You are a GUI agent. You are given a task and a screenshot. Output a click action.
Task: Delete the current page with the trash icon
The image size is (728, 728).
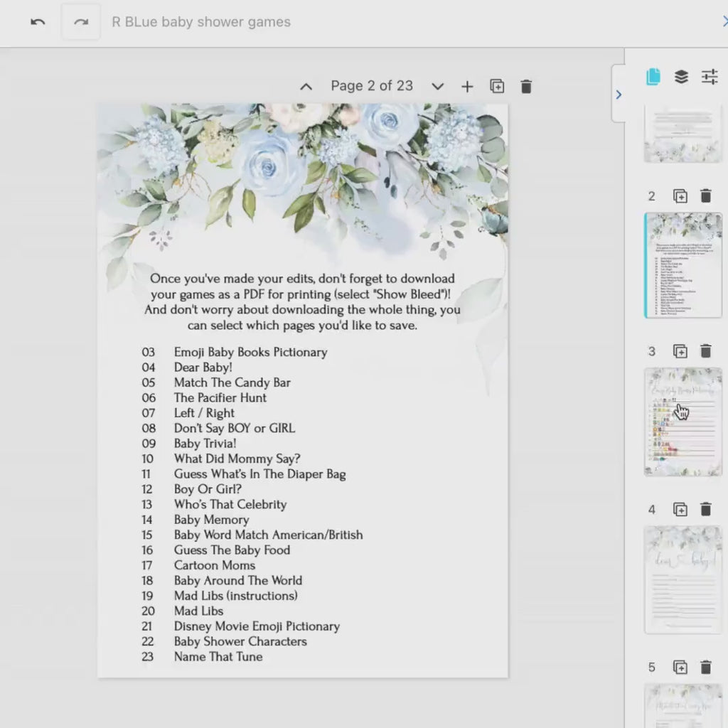[526, 86]
